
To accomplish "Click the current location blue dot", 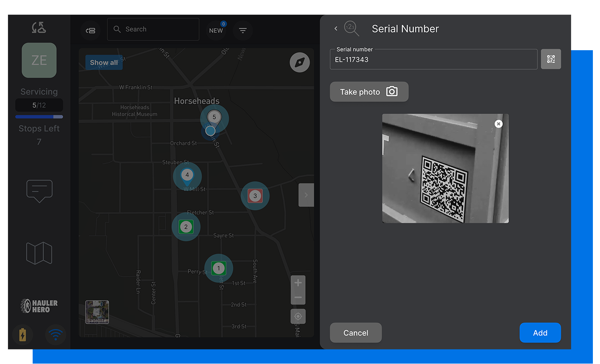I will click(x=210, y=131).
